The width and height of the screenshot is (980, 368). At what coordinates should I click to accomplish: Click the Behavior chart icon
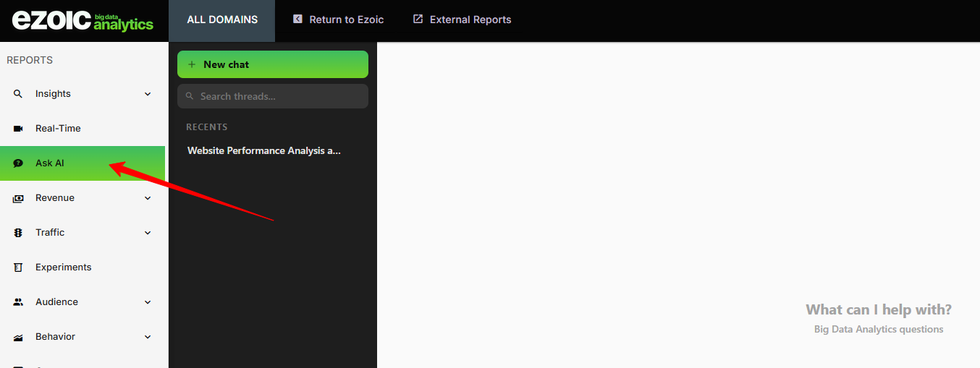pyautogui.click(x=18, y=337)
